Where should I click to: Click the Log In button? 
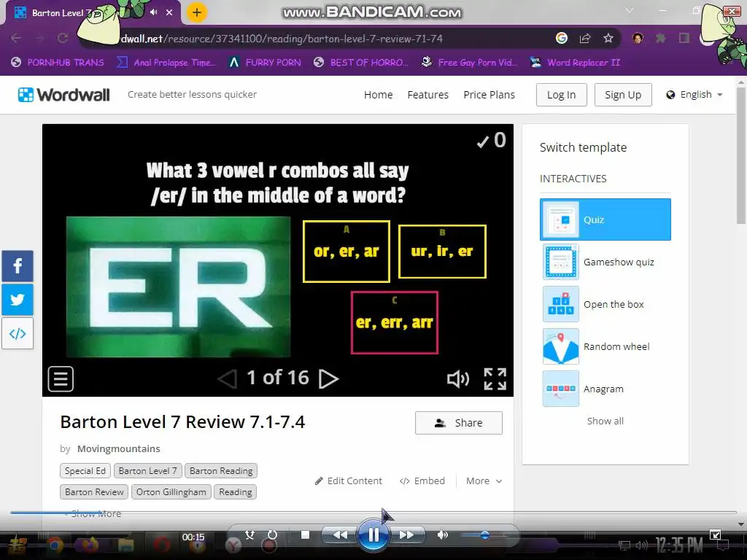coord(561,95)
